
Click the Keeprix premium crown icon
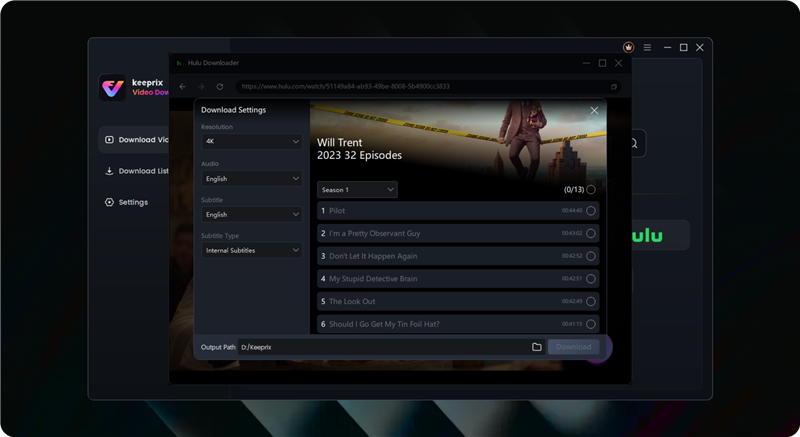pyautogui.click(x=629, y=47)
